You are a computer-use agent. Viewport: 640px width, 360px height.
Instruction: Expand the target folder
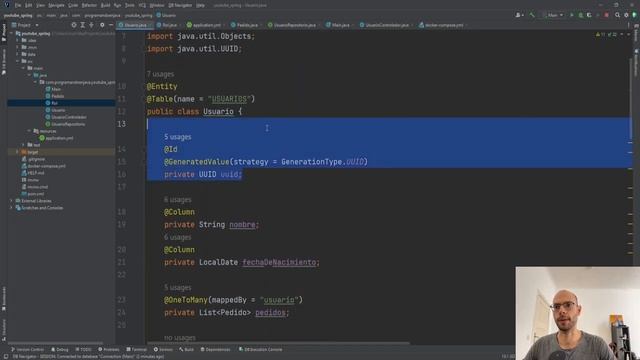18,152
